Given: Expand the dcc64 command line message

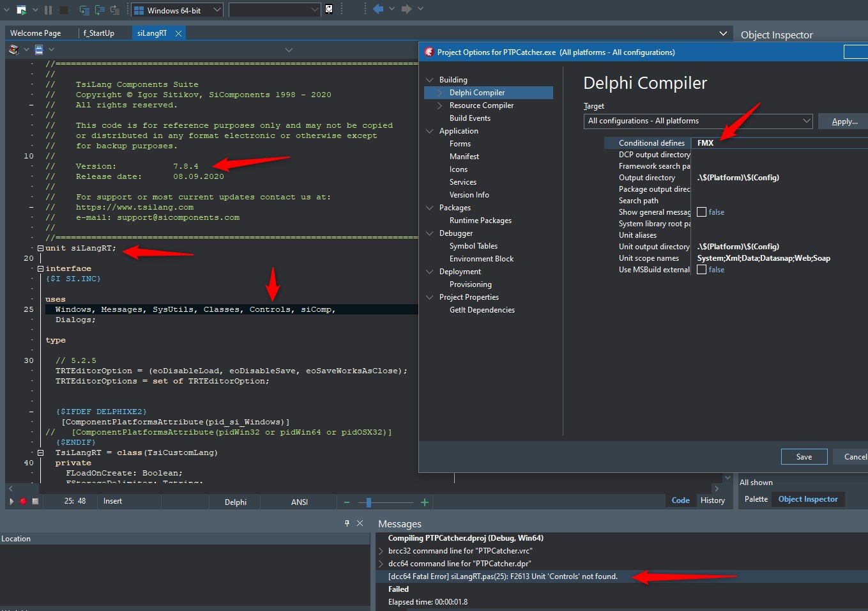Looking at the screenshot, I should [x=381, y=564].
